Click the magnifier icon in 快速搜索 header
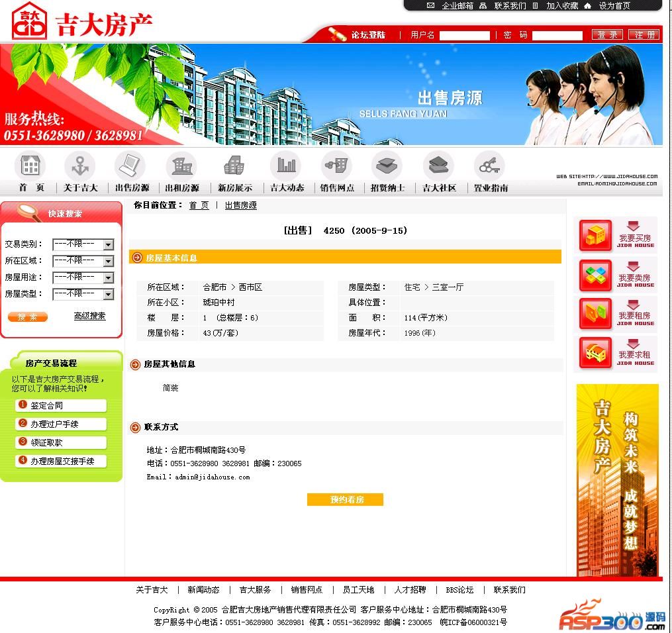 28,212
